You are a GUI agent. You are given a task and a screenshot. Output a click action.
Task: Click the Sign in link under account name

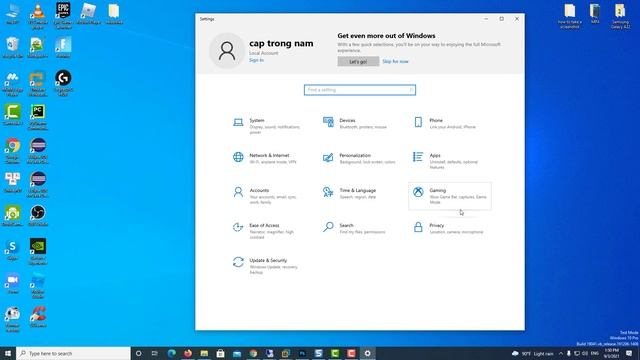tap(256, 60)
